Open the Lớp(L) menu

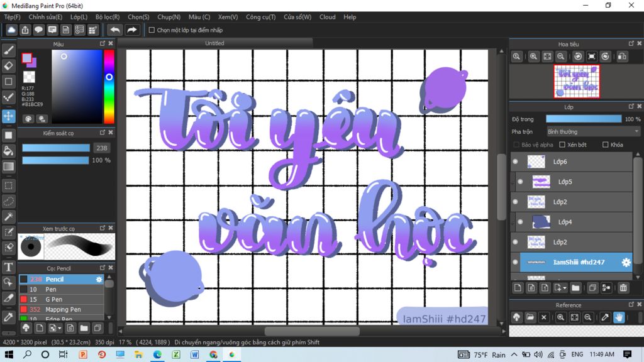pos(79,17)
